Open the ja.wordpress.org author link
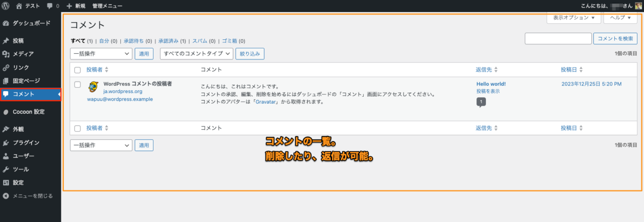This screenshot has height=222, width=644. tap(123, 92)
